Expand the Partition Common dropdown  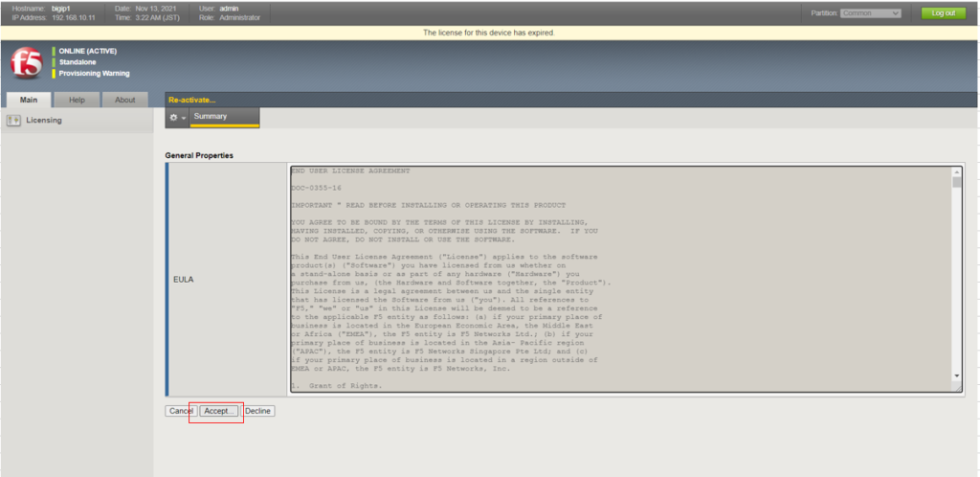coord(870,13)
